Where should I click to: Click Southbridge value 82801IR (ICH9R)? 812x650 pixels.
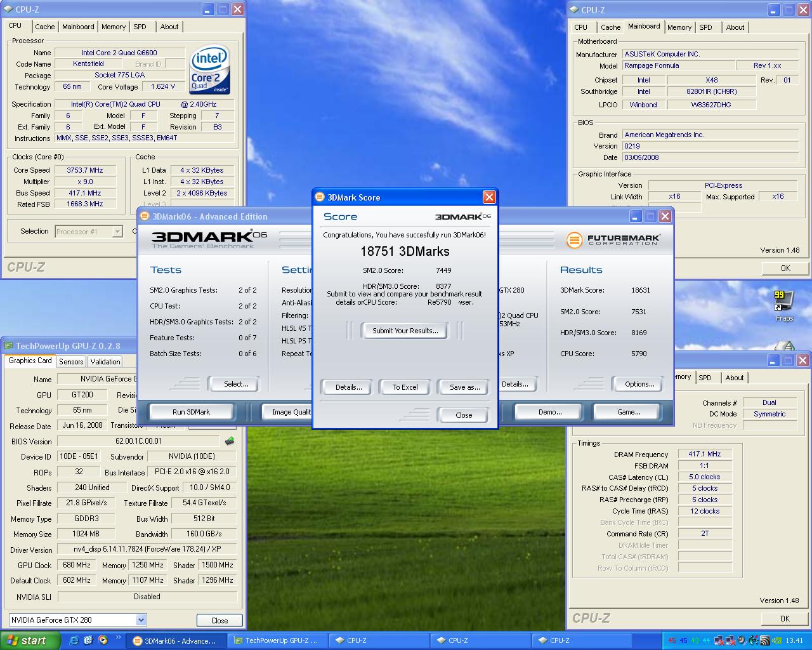[712, 91]
